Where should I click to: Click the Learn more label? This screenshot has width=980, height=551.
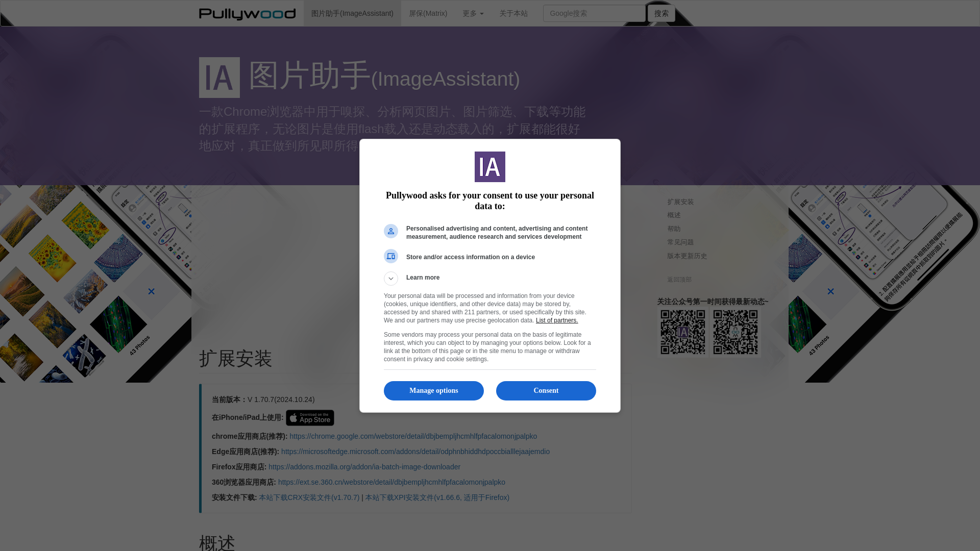click(x=423, y=278)
